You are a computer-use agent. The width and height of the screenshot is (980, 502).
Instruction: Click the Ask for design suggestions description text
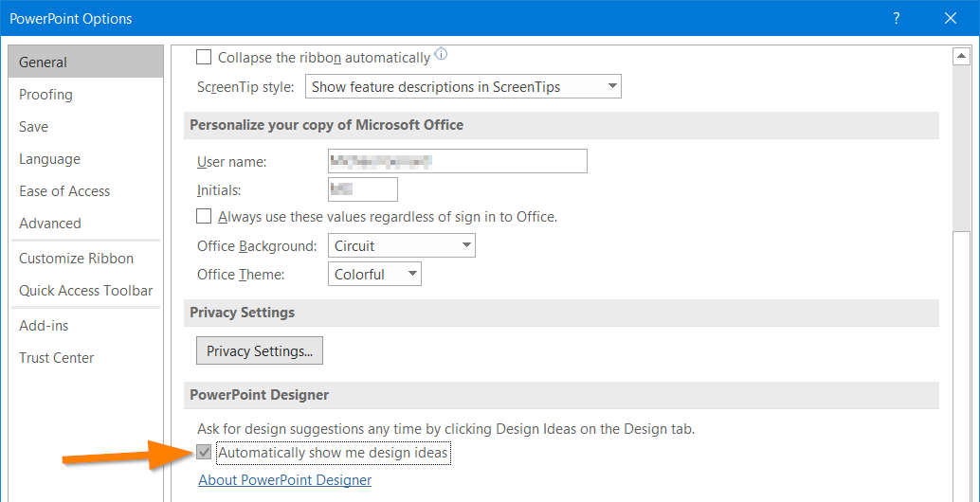point(446,430)
